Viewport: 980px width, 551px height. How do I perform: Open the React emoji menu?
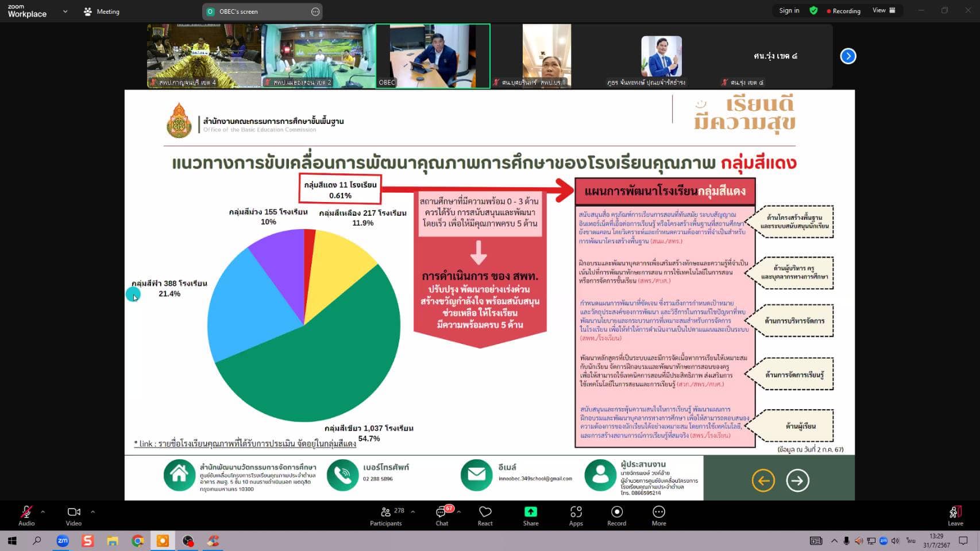pos(485,515)
